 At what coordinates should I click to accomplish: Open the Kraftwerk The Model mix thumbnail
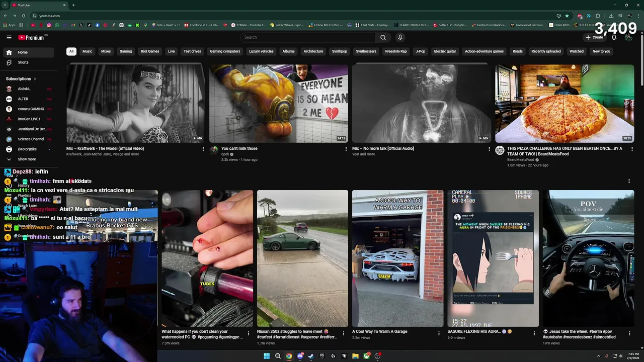point(135,103)
